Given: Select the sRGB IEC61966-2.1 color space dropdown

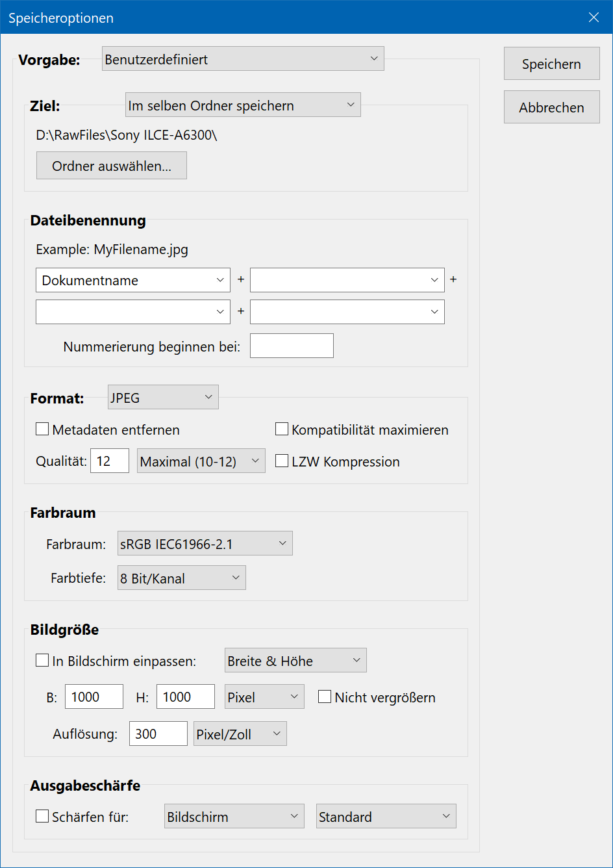Looking at the screenshot, I should [205, 544].
